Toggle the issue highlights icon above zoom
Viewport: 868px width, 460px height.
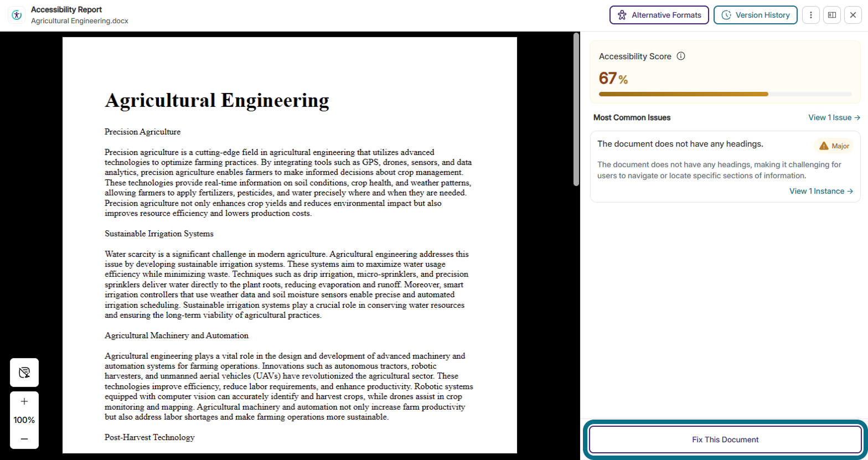click(24, 372)
